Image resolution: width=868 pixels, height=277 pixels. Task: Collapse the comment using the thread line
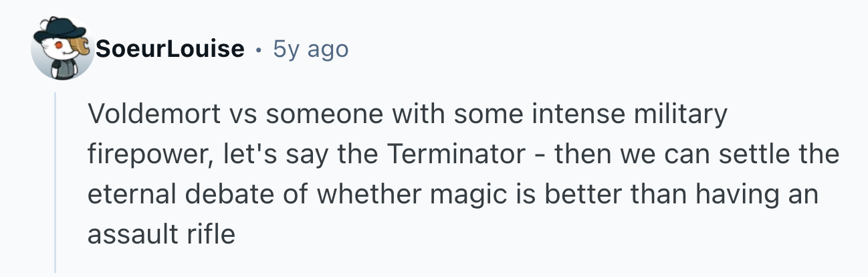56,182
